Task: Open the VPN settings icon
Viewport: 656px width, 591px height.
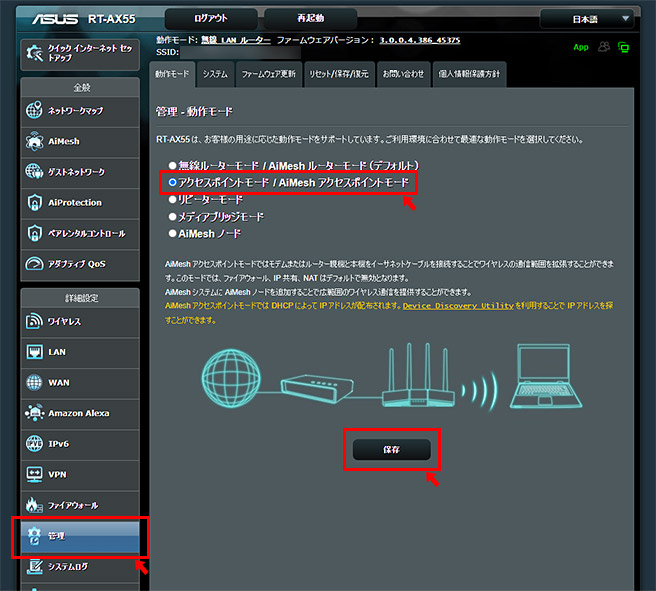Action: click(34, 474)
